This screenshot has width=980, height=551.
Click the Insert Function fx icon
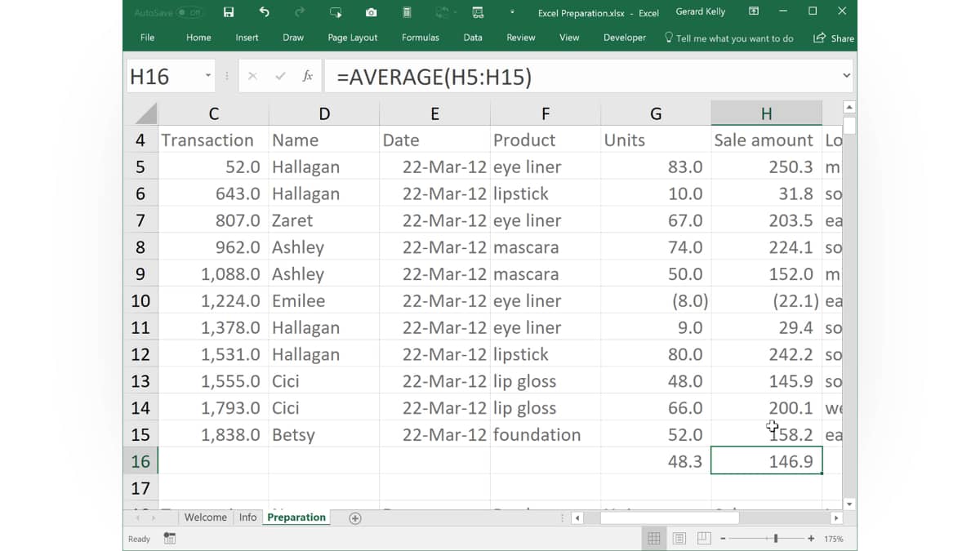pyautogui.click(x=308, y=76)
